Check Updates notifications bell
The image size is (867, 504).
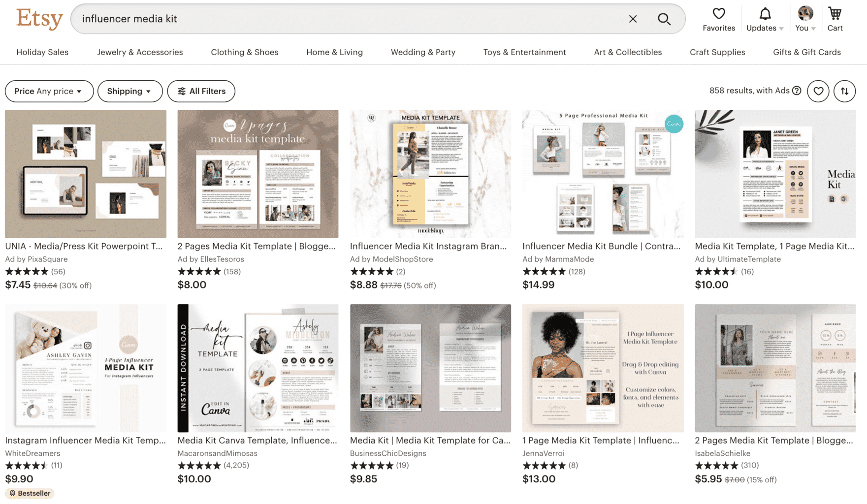[764, 14]
